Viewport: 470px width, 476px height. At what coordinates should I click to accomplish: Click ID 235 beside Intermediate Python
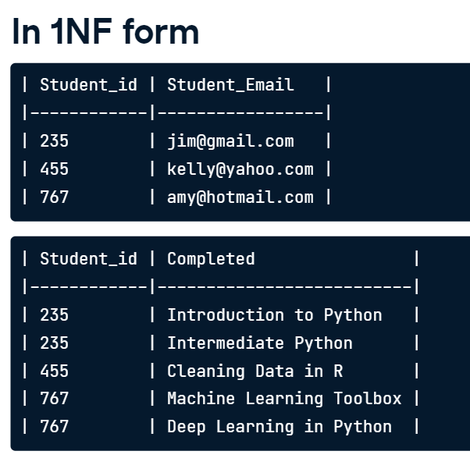pyautogui.click(x=55, y=343)
